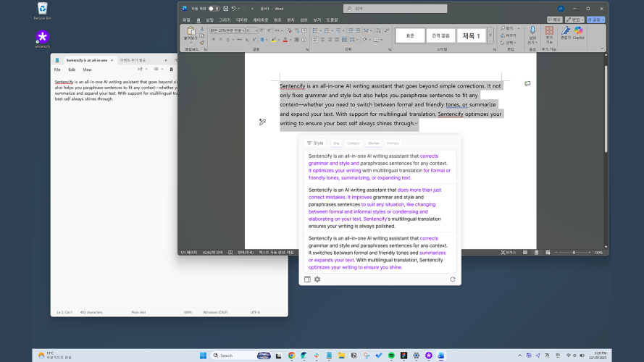Click the Undo arrow in Word title bar
This screenshot has height=362, width=644.
coord(233,8)
